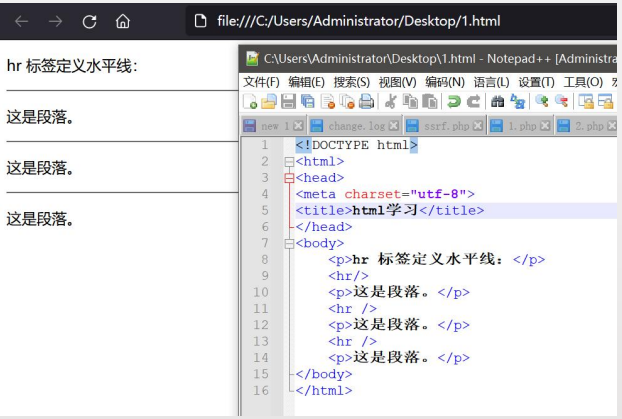Collapse the body tag fold marker
Screen dimensions: 622x419
click(289, 243)
